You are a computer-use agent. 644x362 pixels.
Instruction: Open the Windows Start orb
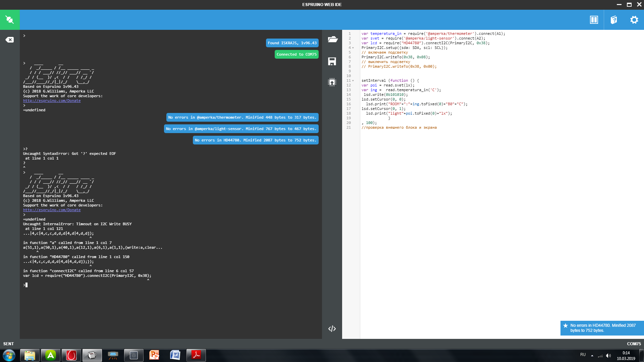[x=9, y=355]
